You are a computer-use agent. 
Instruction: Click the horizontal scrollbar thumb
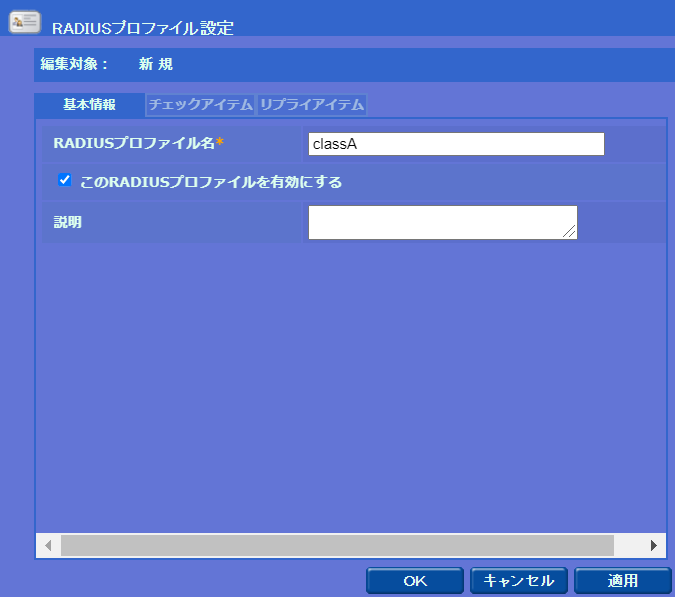(338, 545)
